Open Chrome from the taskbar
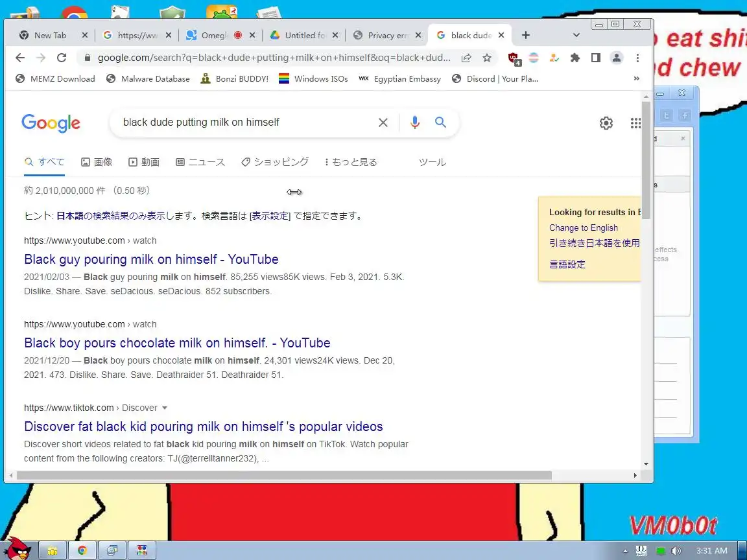This screenshot has width=747, height=560. coord(82,550)
